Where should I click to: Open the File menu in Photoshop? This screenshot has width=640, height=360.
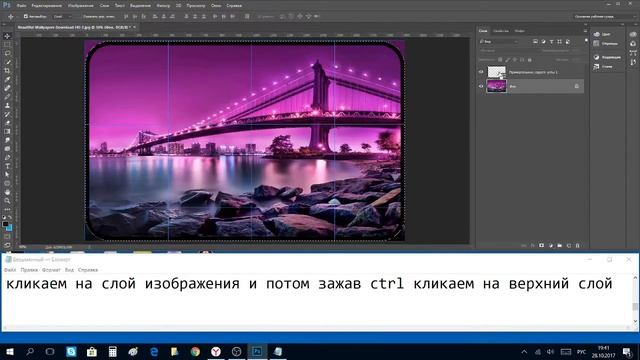tap(22, 6)
